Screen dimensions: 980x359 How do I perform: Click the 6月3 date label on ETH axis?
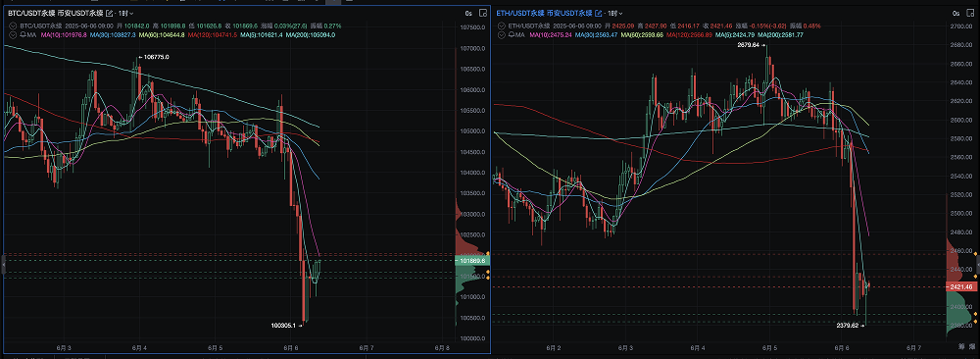coord(625,347)
